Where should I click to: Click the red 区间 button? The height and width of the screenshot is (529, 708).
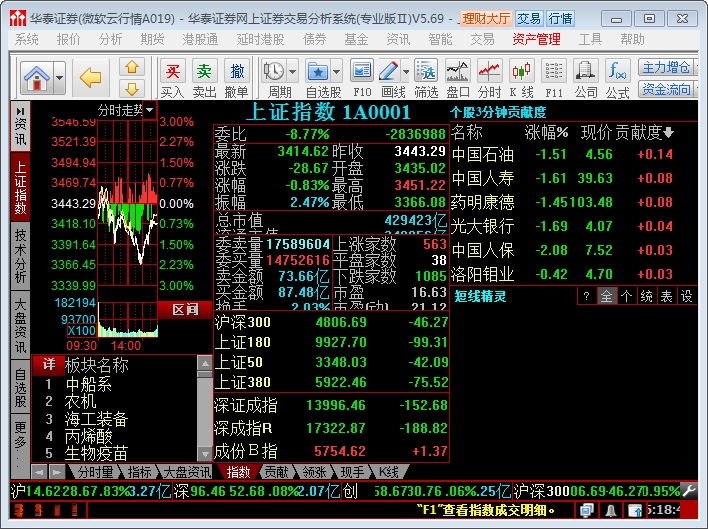tap(185, 310)
